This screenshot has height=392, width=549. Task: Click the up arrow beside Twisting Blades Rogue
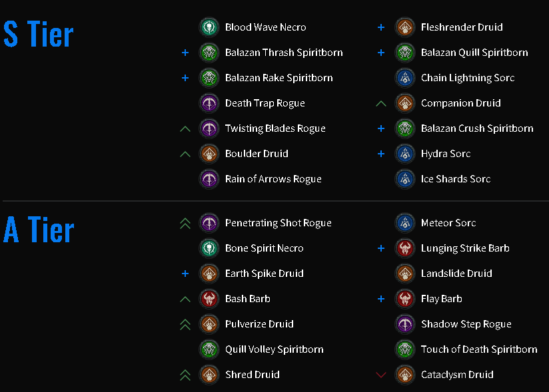185,128
